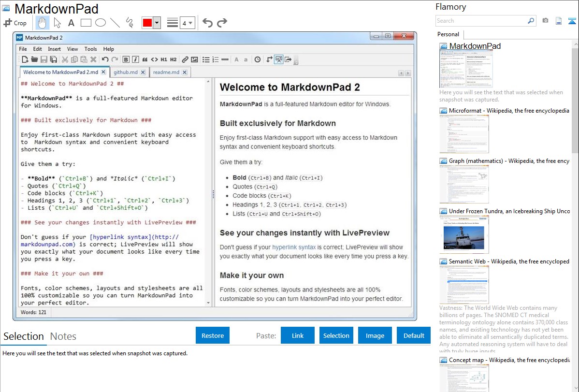Screen dimensions: 579x392
Task: Select the Crop tool in Flamory
Action: 15,23
